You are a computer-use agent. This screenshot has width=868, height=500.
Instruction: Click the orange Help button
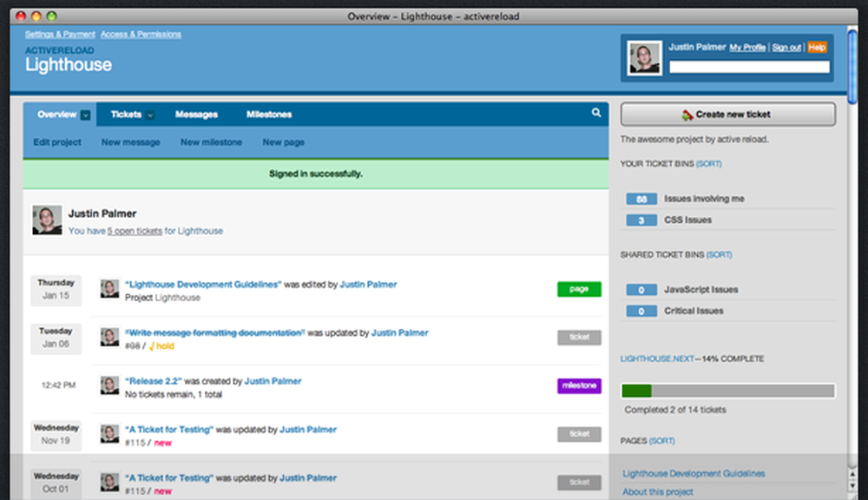point(817,48)
